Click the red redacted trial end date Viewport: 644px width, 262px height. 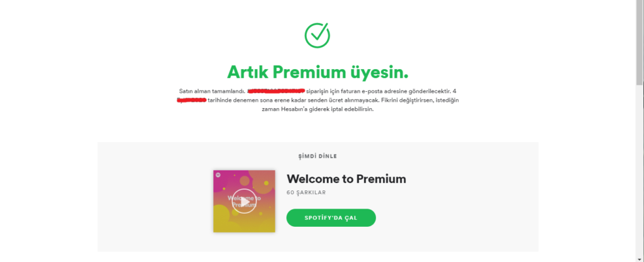191,100
